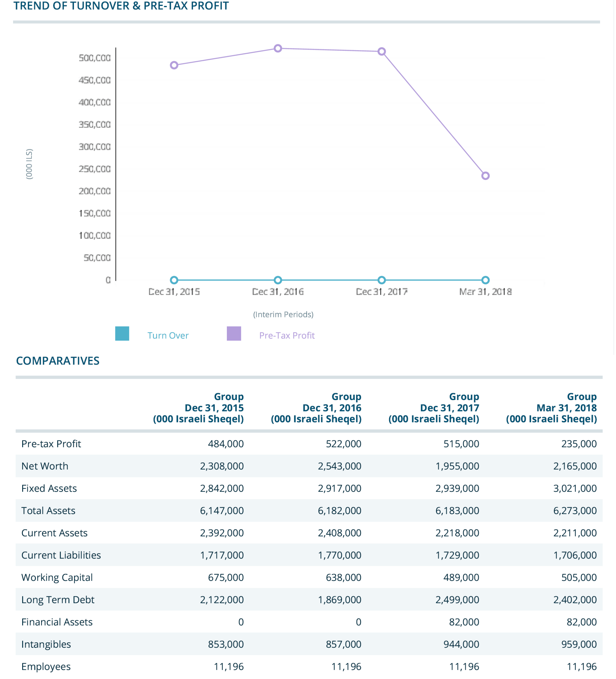616x679 pixels.
Task: Click the Pre-Tax Profit legend color swatch
Action: pyautogui.click(x=234, y=334)
